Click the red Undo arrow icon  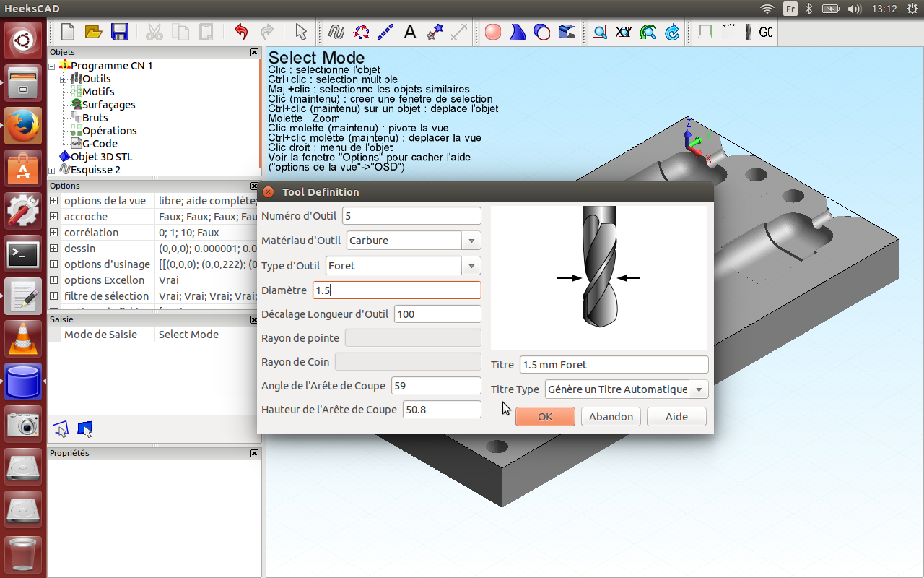pos(241,32)
